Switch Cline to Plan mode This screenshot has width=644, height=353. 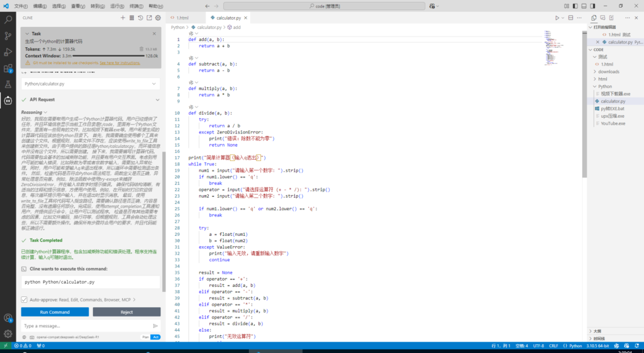145,337
